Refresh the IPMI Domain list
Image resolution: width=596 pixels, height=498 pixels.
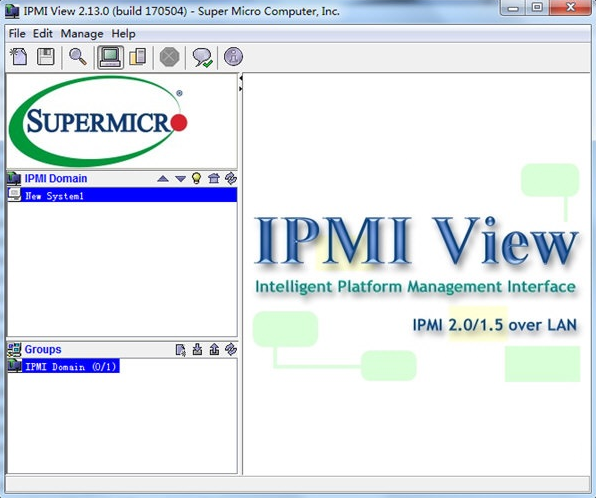tap(231, 178)
